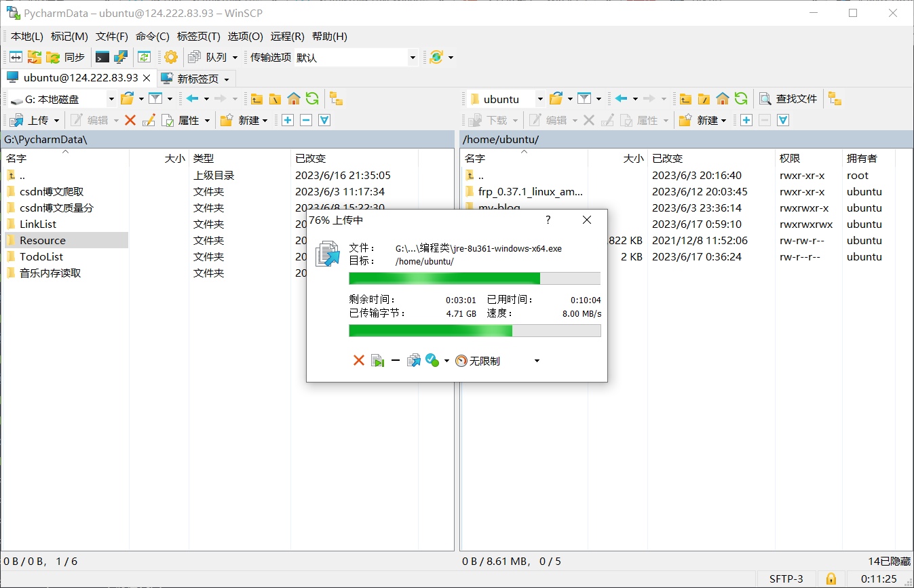Click local panel invert selection icon
This screenshot has width=914, height=588.
(324, 120)
